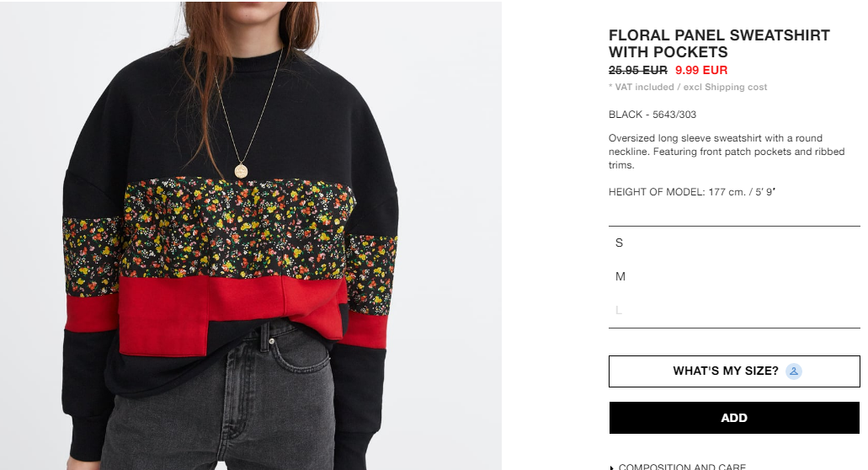Select size S
Viewport: 868px width, 470px height.
coord(734,243)
